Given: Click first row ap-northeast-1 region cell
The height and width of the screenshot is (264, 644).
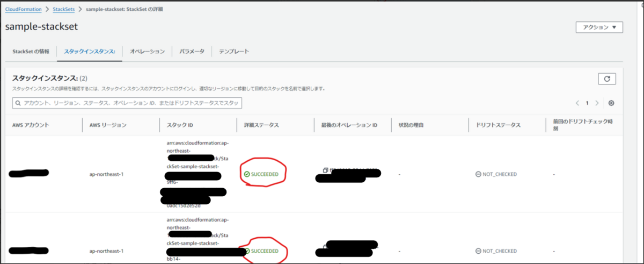Looking at the screenshot, I should click(x=106, y=174).
